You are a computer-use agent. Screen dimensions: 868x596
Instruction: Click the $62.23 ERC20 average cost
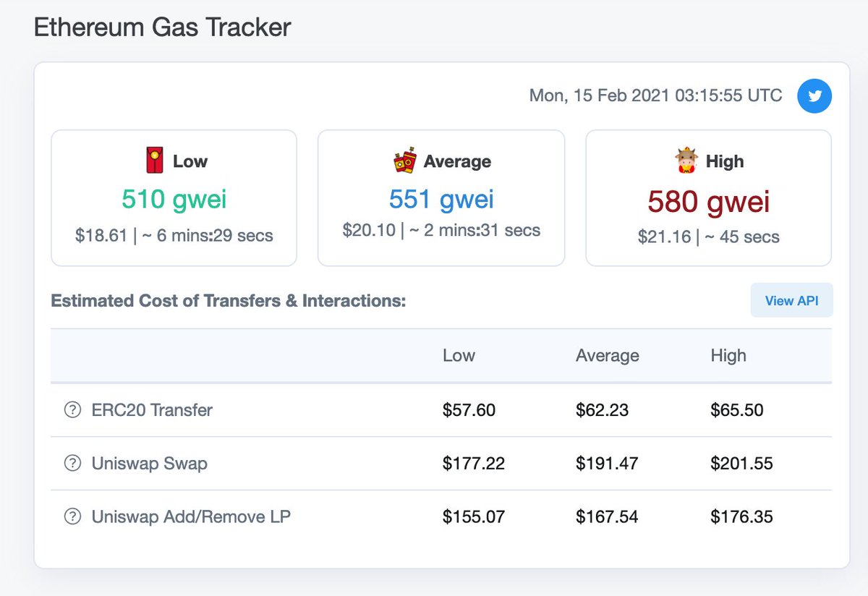click(602, 410)
